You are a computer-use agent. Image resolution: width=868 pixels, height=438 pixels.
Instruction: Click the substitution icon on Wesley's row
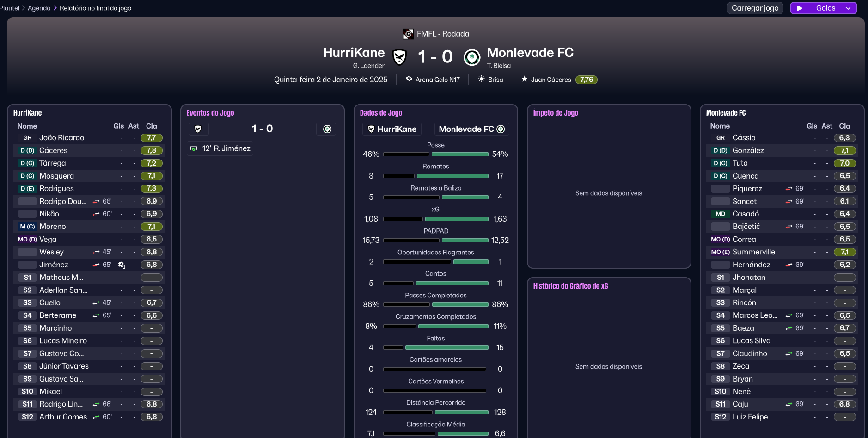pyautogui.click(x=96, y=252)
